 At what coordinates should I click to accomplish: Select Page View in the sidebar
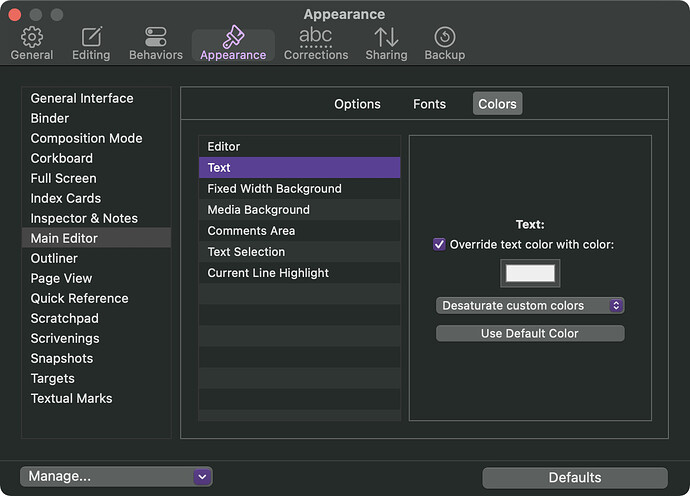click(96, 278)
